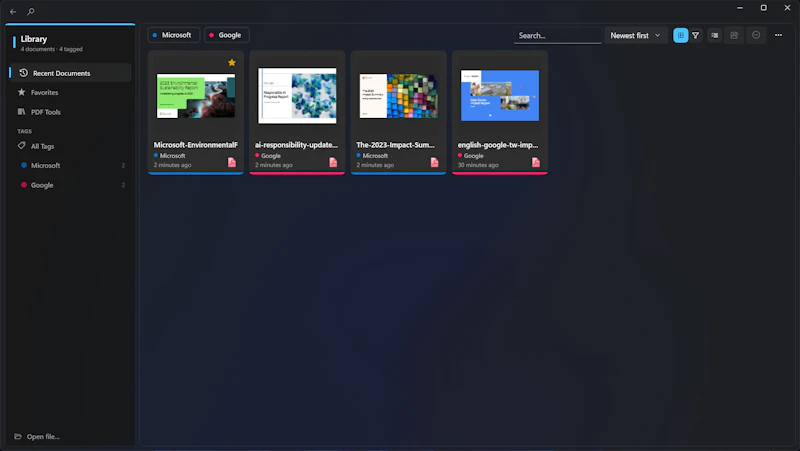This screenshot has width=800, height=451.
Task: Open english-google-tw-impact thumbnail
Action: [500, 95]
